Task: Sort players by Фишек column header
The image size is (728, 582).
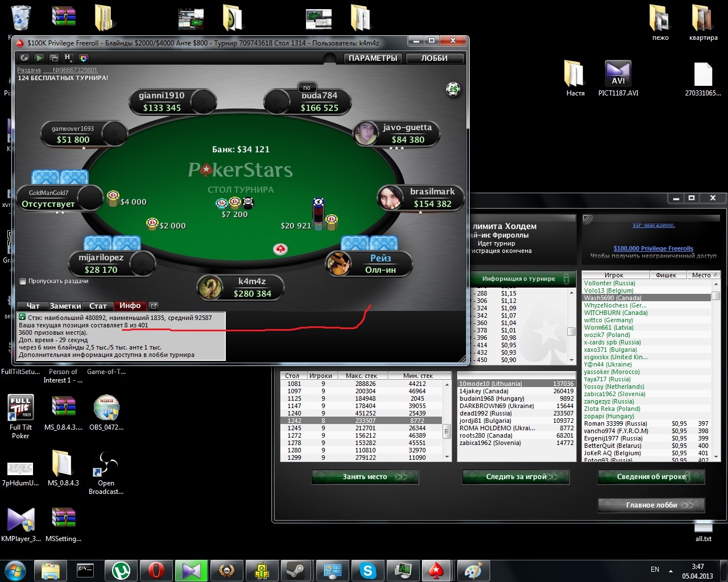Action: coord(666,275)
